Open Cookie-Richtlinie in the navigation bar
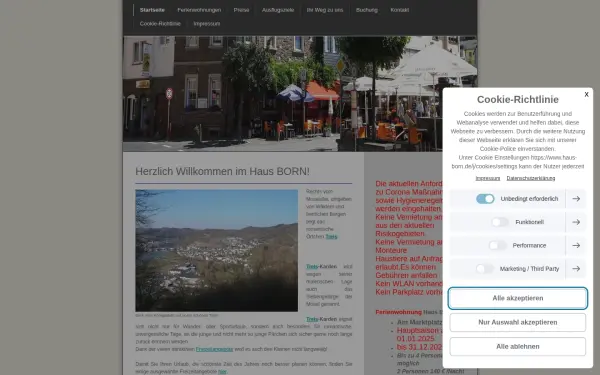 (160, 24)
